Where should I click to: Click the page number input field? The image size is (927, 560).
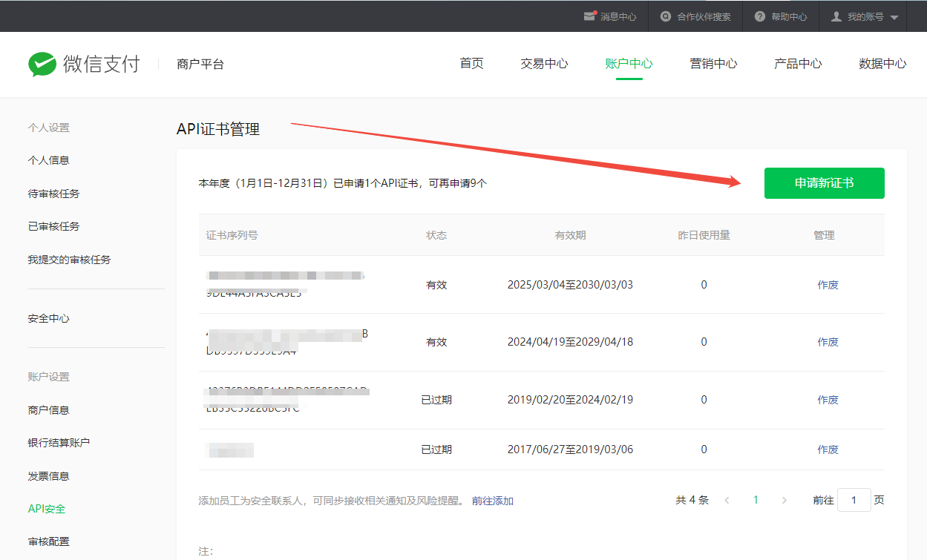tap(854, 500)
